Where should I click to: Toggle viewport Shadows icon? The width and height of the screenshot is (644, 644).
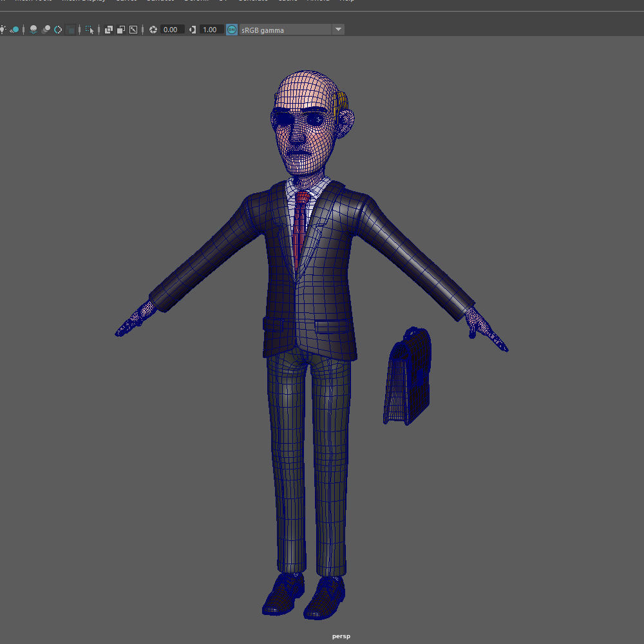[x=14, y=30]
